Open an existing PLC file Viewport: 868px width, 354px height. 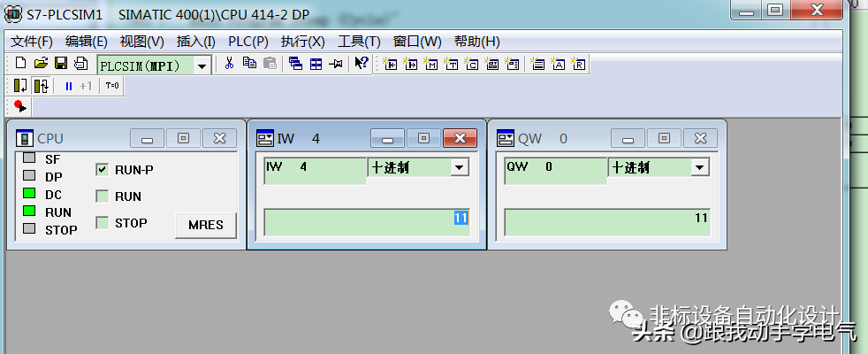41,63
